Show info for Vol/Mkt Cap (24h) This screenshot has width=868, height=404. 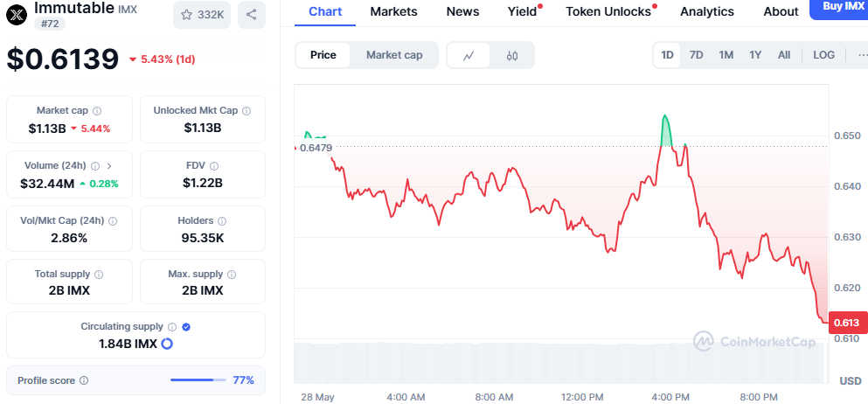[x=113, y=221]
